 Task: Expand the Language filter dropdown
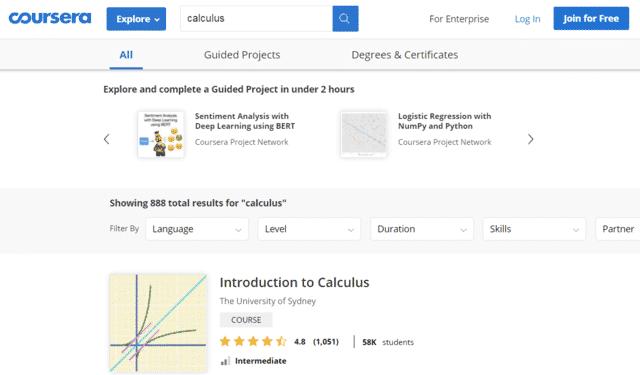coord(197,229)
